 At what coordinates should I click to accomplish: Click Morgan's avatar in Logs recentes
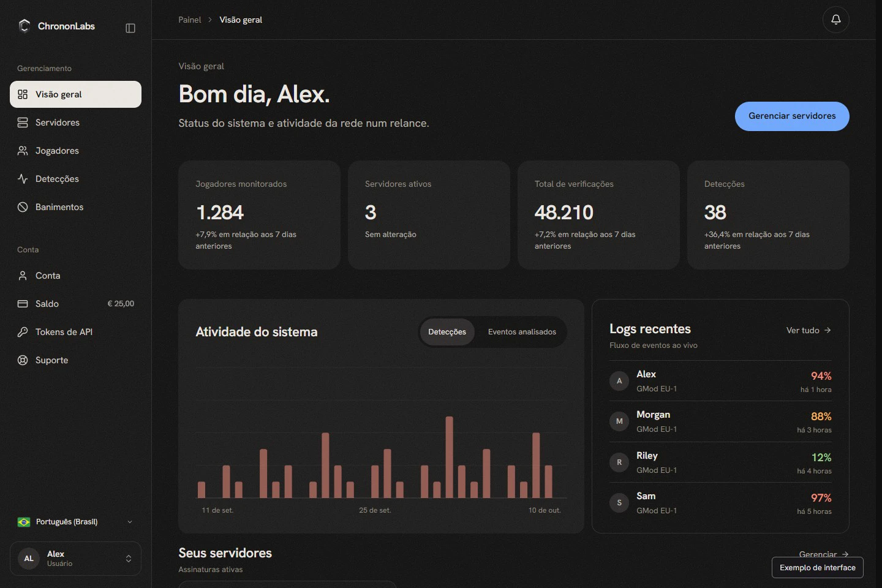coord(619,421)
